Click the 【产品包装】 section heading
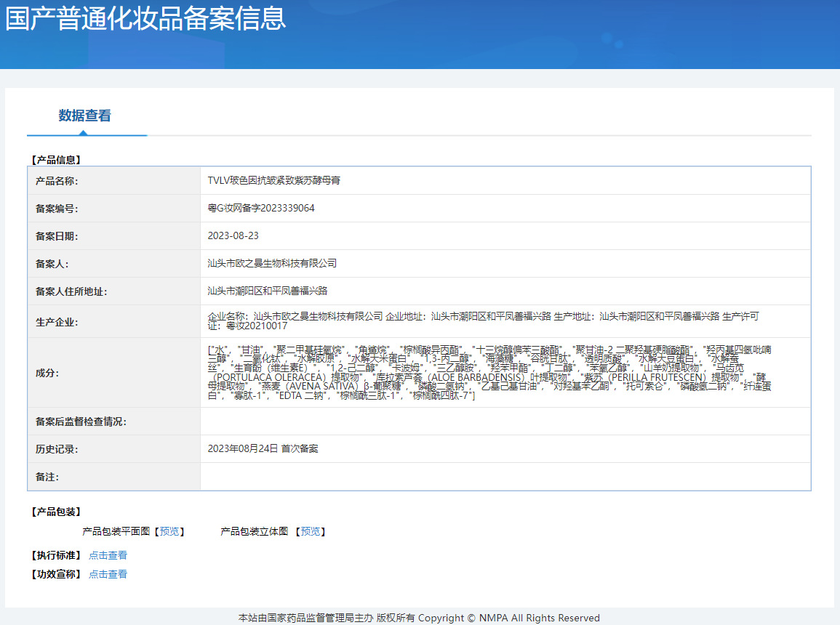Viewport: 840px width, 625px height. tap(56, 512)
